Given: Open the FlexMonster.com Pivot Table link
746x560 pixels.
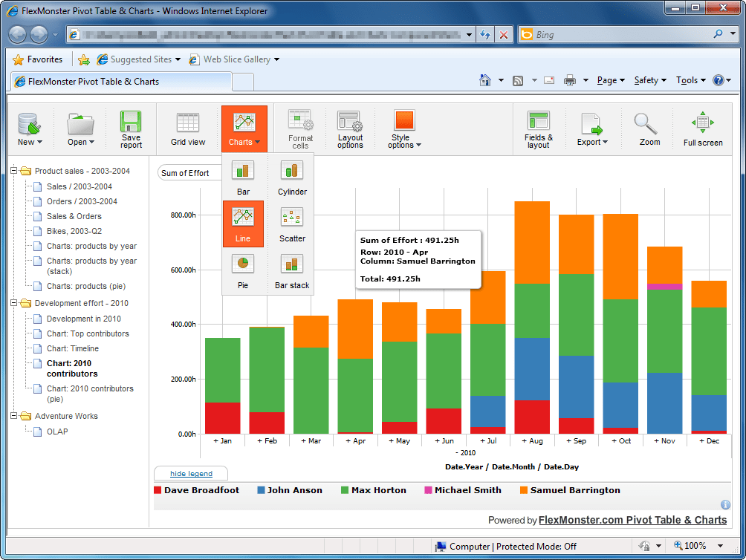Looking at the screenshot, I should (x=632, y=520).
